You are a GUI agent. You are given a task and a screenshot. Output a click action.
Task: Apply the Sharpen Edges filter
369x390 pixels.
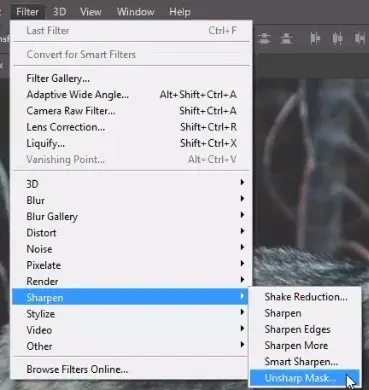305,329
